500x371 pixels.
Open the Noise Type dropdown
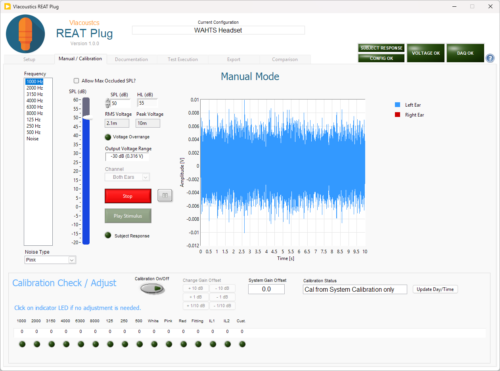tap(50, 260)
